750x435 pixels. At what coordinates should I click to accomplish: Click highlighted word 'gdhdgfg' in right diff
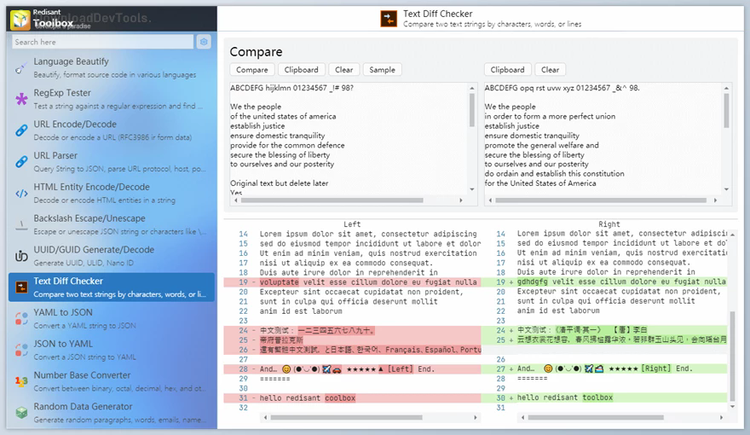coord(532,282)
